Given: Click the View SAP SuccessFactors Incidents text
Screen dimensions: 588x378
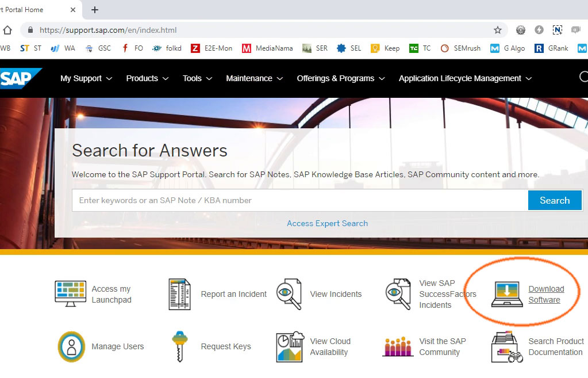Looking at the screenshot, I should [x=447, y=294].
